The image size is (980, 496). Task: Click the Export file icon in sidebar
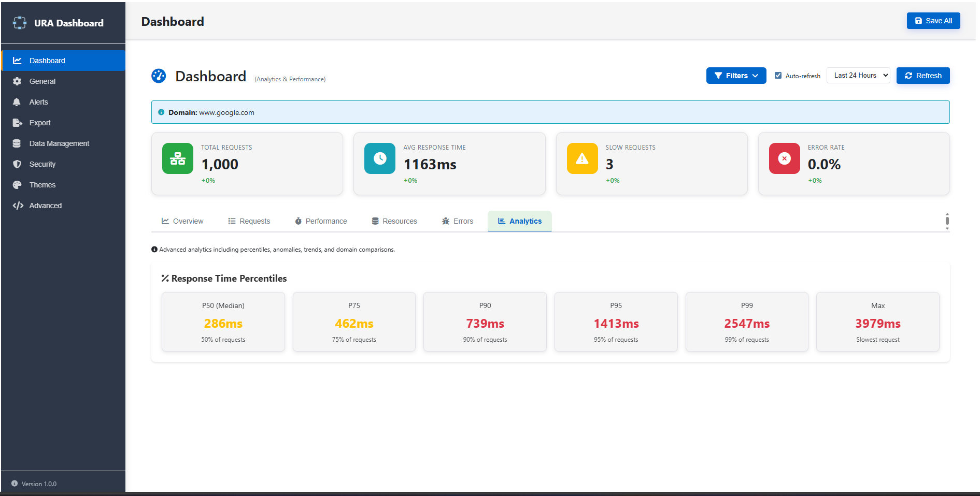(18, 123)
